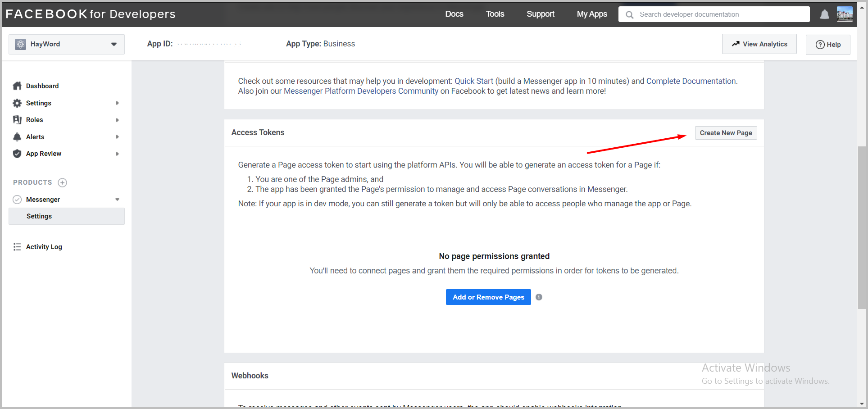Screen dimensions: 868x409
Task: Open Dashboard from the sidebar
Action: coord(42,86)
